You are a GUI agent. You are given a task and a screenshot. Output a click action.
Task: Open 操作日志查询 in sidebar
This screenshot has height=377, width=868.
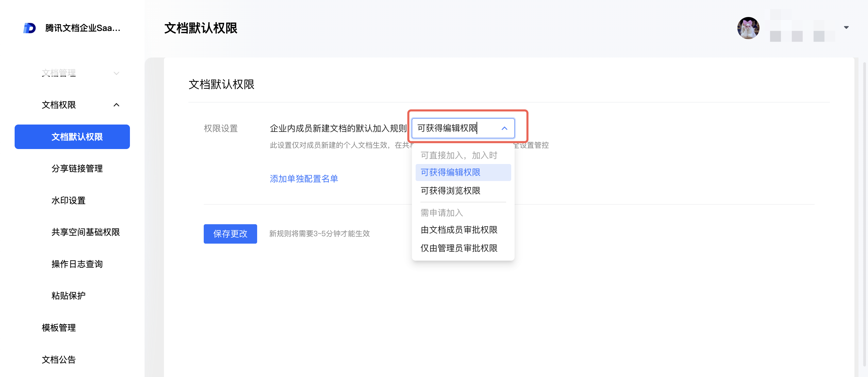77,264
